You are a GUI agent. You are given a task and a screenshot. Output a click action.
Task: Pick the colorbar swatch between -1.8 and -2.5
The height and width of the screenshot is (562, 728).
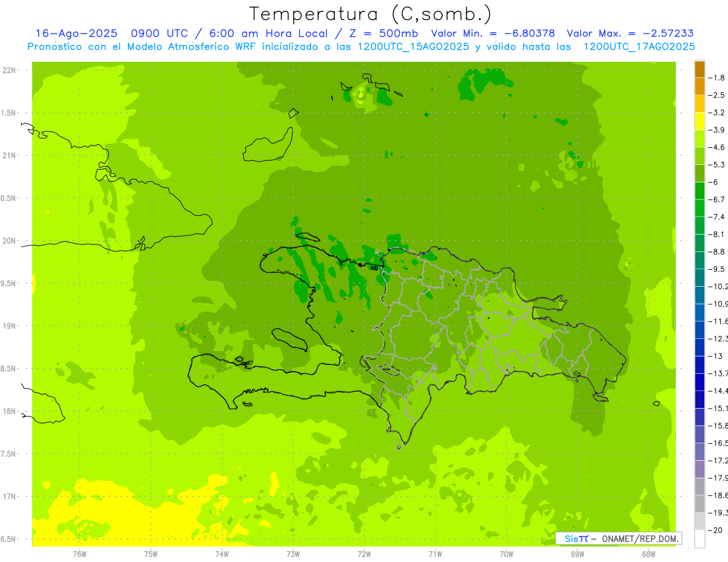tap(699, 86)
